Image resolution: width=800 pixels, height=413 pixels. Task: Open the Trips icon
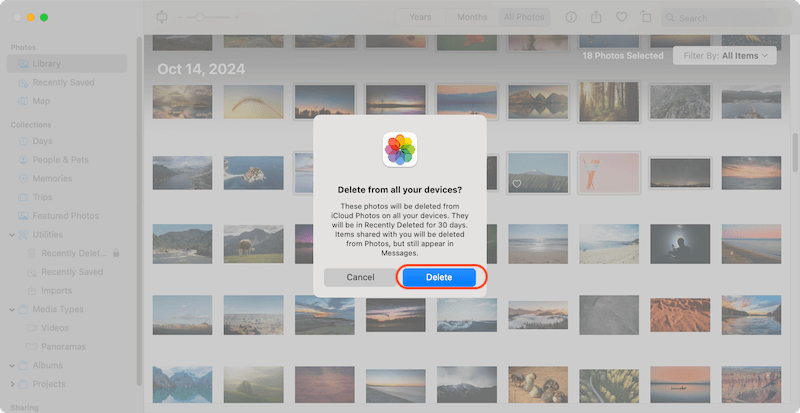[23, 197]
